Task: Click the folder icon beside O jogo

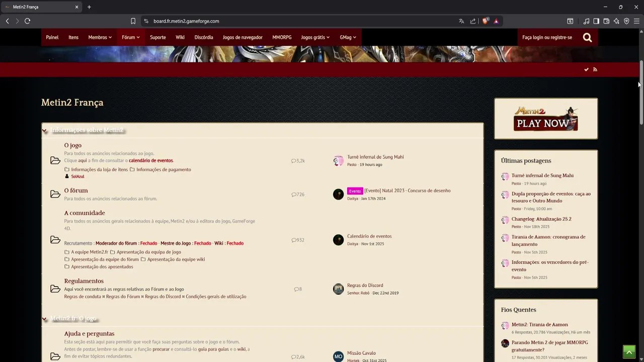Action: click(x=55, y=160)
